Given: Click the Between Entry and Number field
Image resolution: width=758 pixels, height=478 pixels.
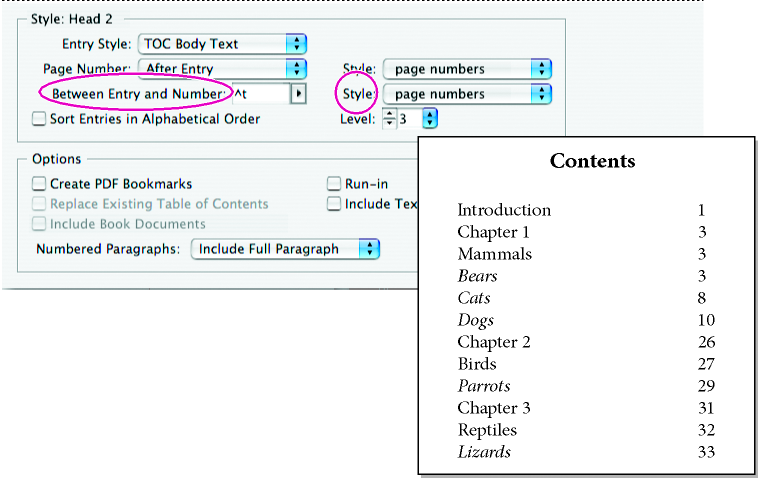Looking at the screenshot, I should pos(260,94).
